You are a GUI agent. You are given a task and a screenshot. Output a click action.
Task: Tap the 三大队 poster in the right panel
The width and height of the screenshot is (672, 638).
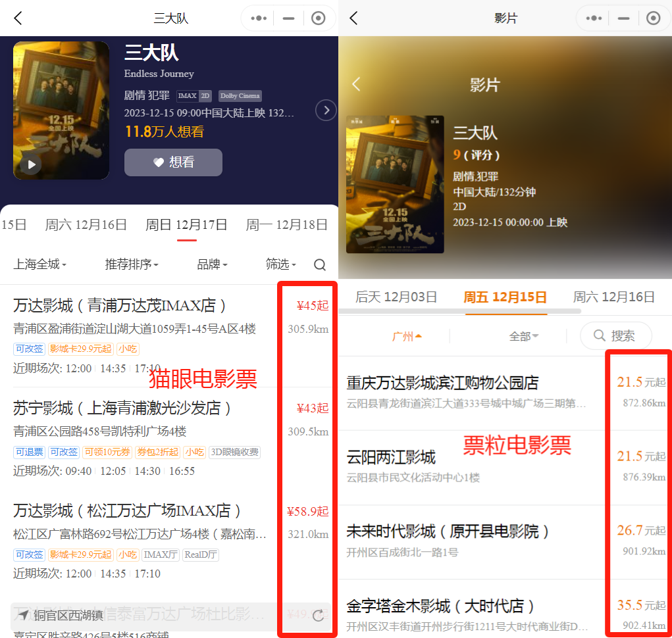(395, 185)
